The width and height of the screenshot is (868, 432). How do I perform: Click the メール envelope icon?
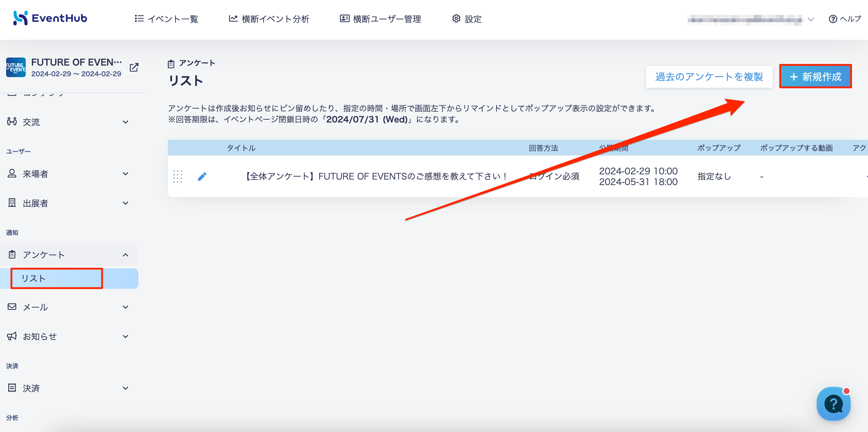[12, 307]
